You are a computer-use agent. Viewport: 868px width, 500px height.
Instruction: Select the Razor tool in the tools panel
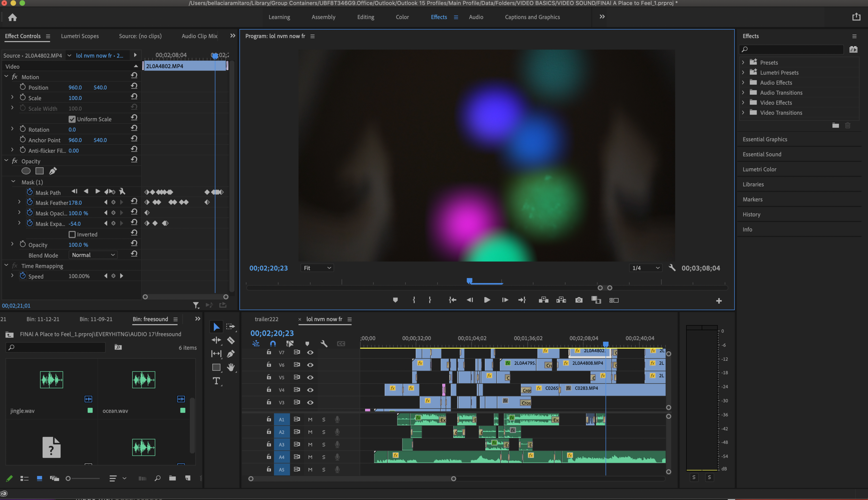coord(231,340)
